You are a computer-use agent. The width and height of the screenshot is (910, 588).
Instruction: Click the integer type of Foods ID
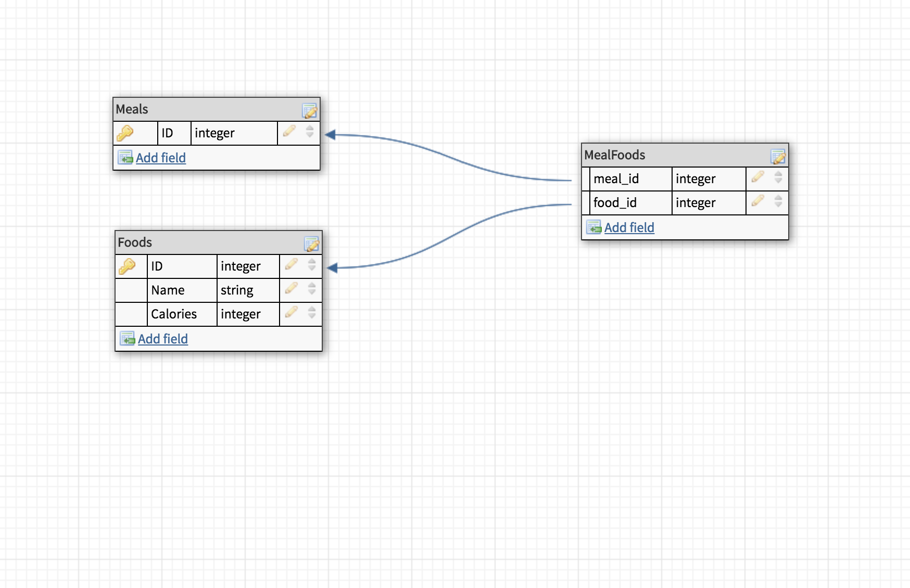241,266
